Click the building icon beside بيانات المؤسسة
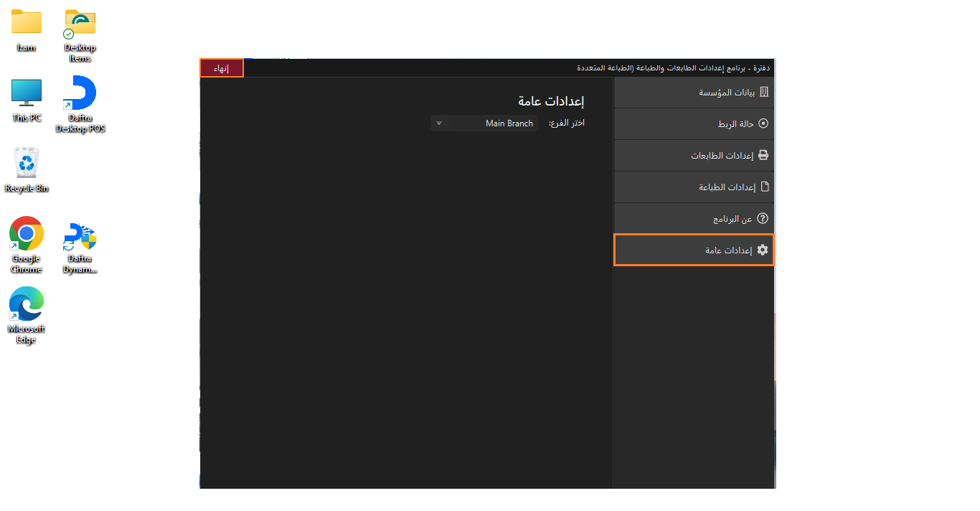This screenshot has height=511, width=980. pyautogui.click(x=763, y=92)
